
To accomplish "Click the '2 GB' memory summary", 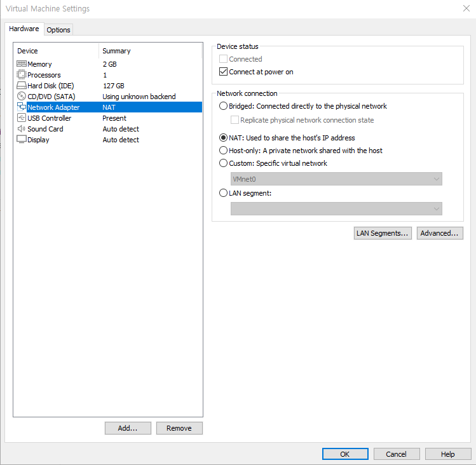I will point(109,64).
